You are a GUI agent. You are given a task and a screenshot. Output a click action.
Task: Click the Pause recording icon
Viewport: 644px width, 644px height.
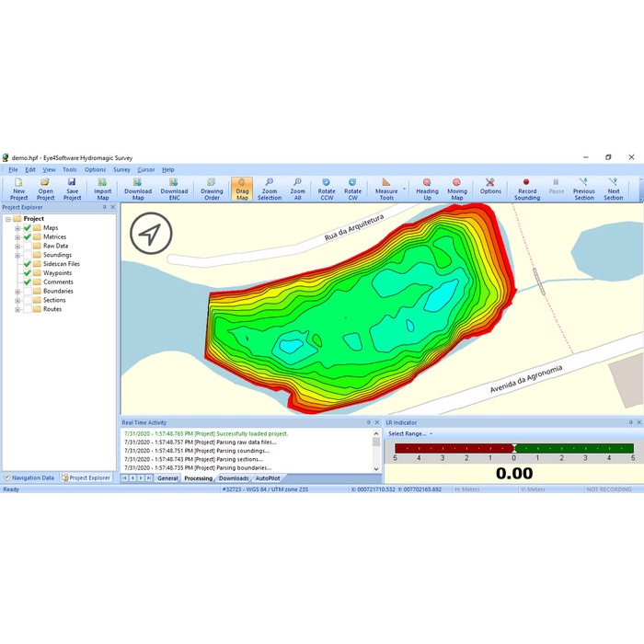click(556, 186)
